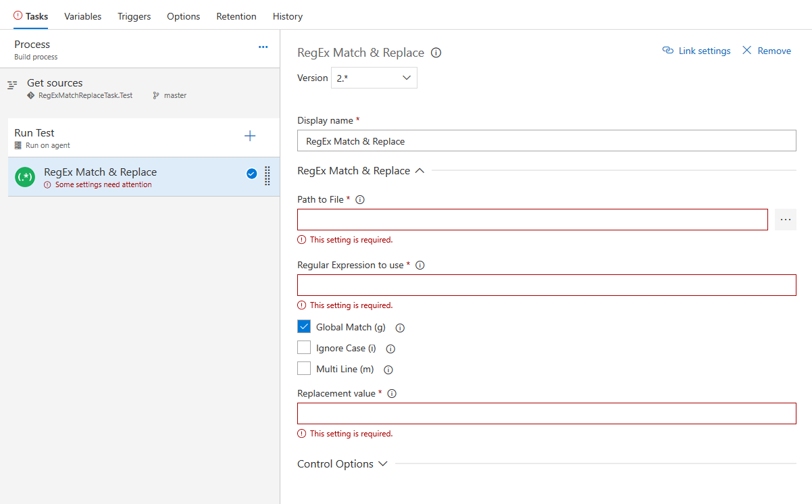This screenshot has width=812, height=504.
Task: Enable Ignore Case (i) checkbox
Action: (304, 348)
